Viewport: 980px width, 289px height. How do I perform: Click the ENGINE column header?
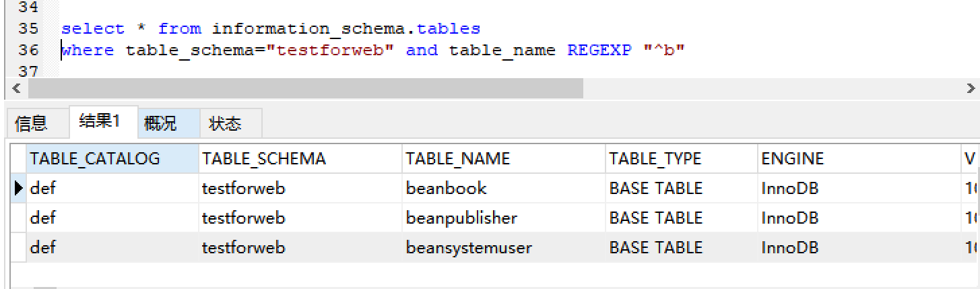[x=859, y=159]
